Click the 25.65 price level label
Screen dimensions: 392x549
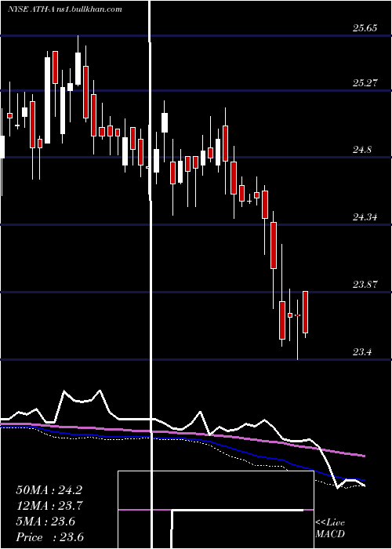coord(365,28)
